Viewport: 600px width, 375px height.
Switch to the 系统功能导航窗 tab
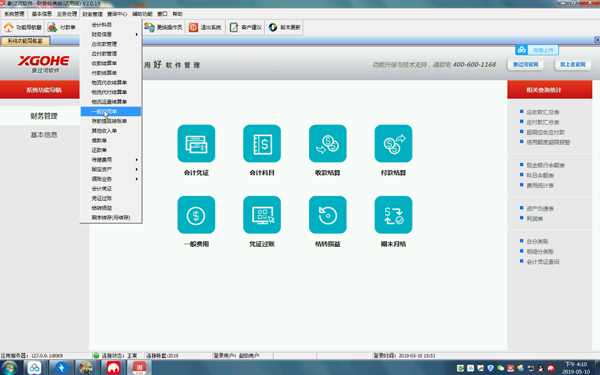point(25,41)
